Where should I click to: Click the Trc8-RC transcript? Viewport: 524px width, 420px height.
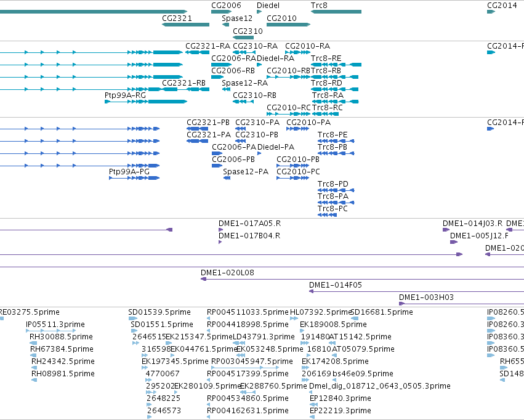point(325,114)
